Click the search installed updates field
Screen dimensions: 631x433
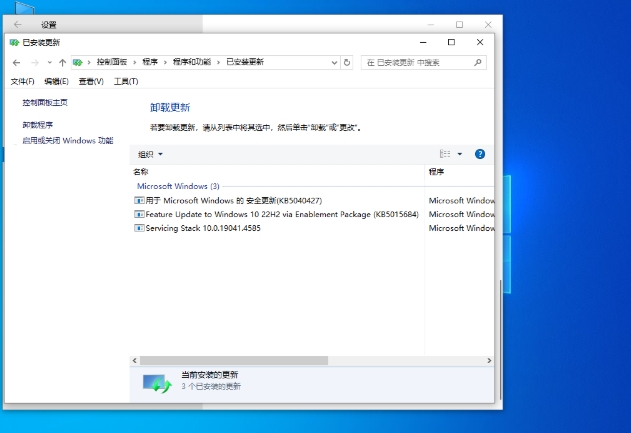pyautogui.click(x=420, y=62)
